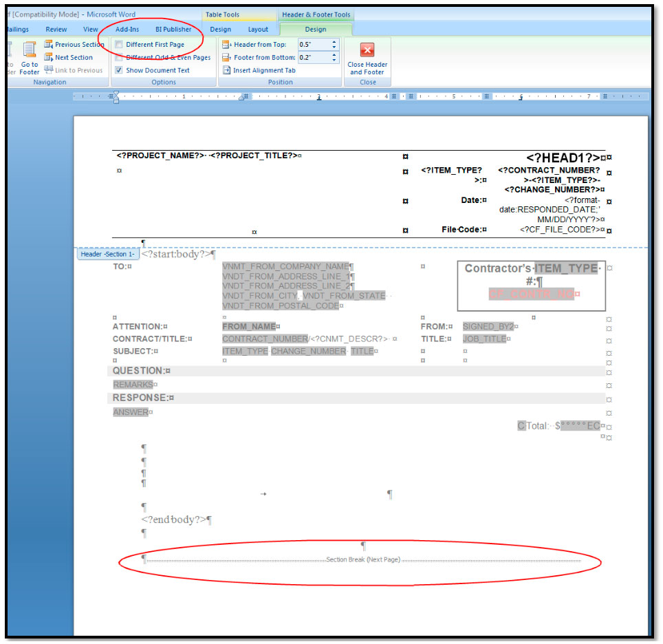Insert an Alignment Tab

259,70
